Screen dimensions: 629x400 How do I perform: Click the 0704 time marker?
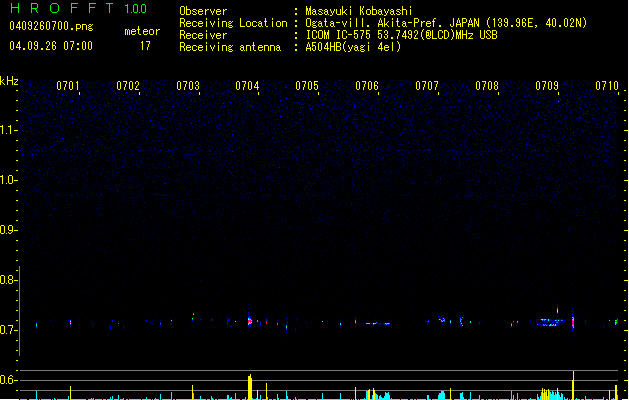coord(247,86)
